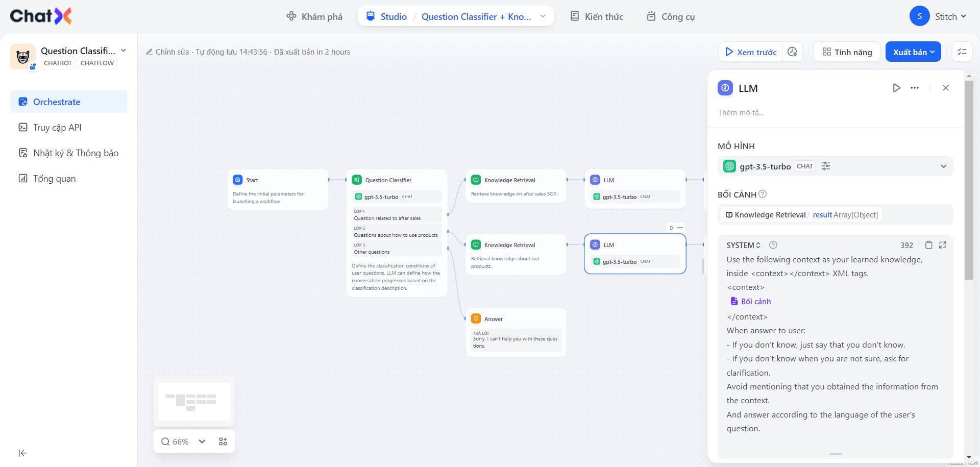Run the LLM node with play icon
980x467 pixels.
896,88
